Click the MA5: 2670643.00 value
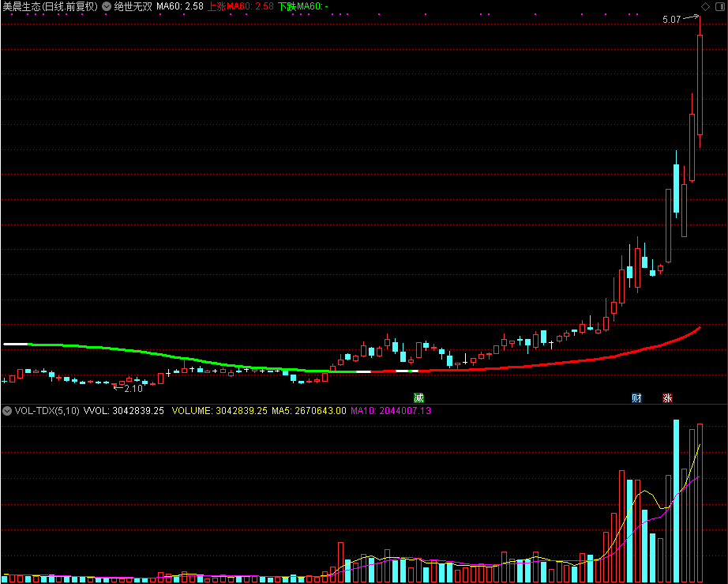 (309, 411)
